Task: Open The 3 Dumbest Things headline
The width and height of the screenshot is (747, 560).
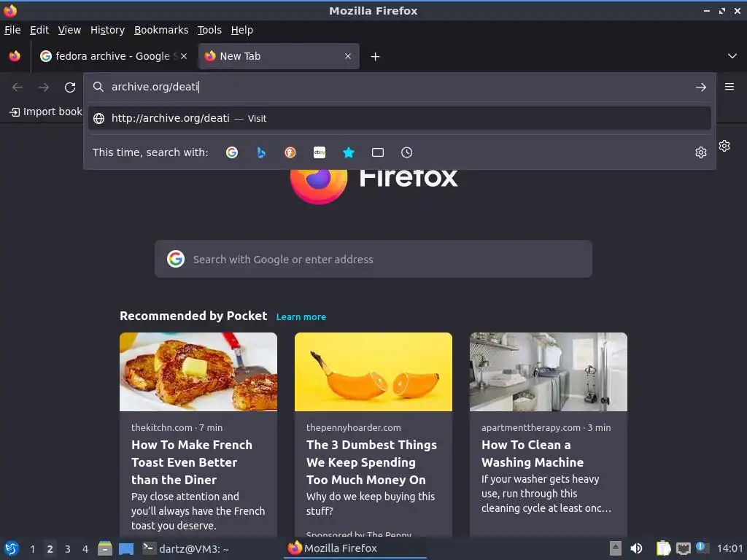Action: (x=371, y=462)
